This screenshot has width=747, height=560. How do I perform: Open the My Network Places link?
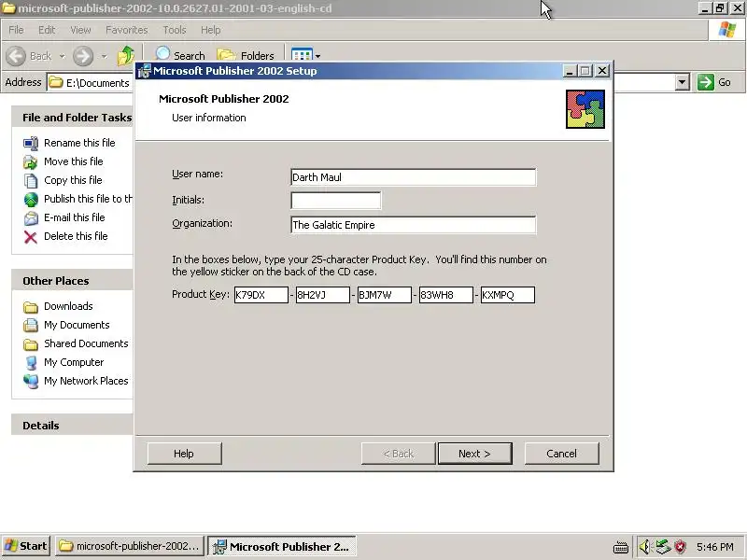point(86,381)
